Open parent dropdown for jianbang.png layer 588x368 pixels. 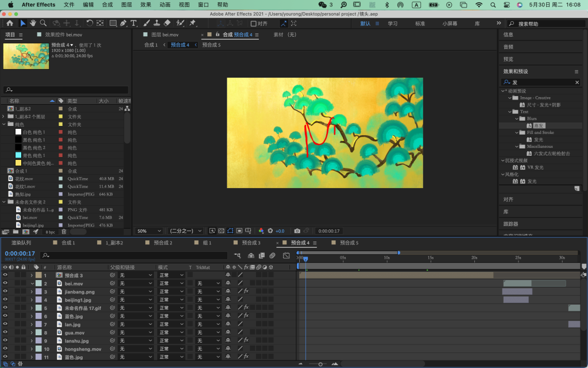click(x=136, y=292)
